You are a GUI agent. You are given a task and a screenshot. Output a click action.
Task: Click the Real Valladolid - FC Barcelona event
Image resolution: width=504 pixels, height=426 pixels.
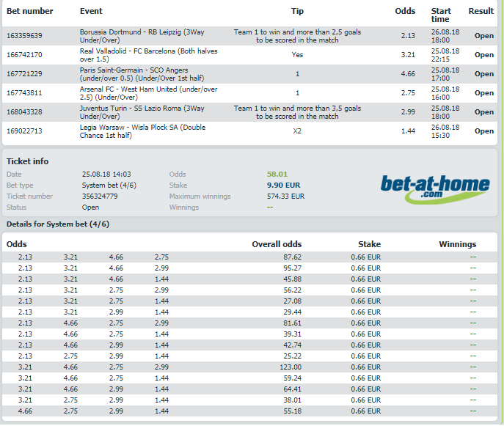click(x=148, y=55)
